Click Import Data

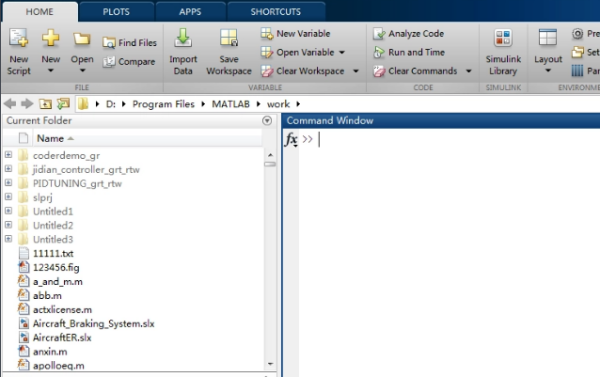pos(183,52)
